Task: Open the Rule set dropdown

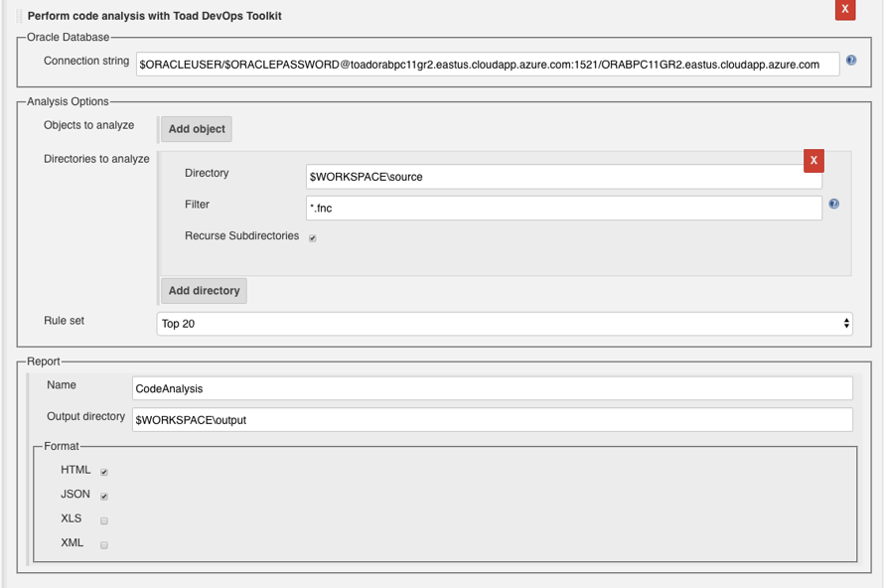Action: tap(505, 324)
